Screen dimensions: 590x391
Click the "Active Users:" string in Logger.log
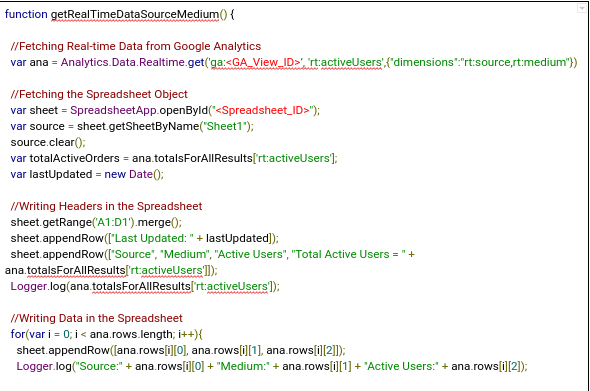tap(401, 366)
